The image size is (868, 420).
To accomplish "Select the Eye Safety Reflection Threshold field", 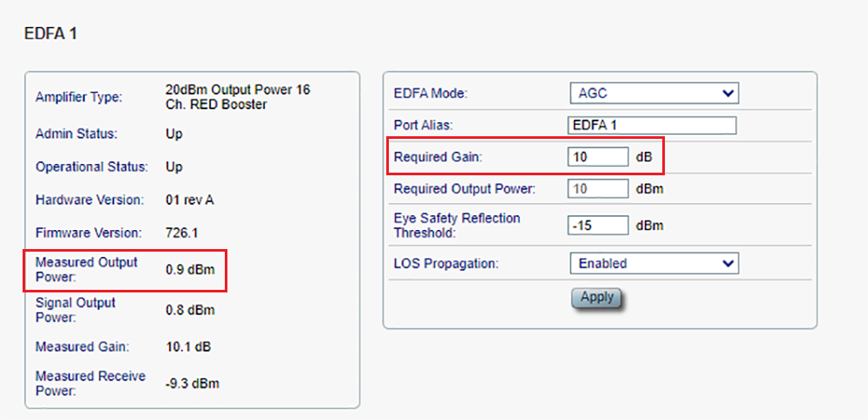I will click(x=598, y=226).
